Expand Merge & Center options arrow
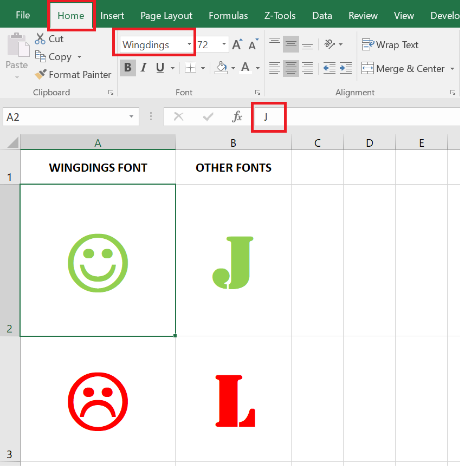 452,69
